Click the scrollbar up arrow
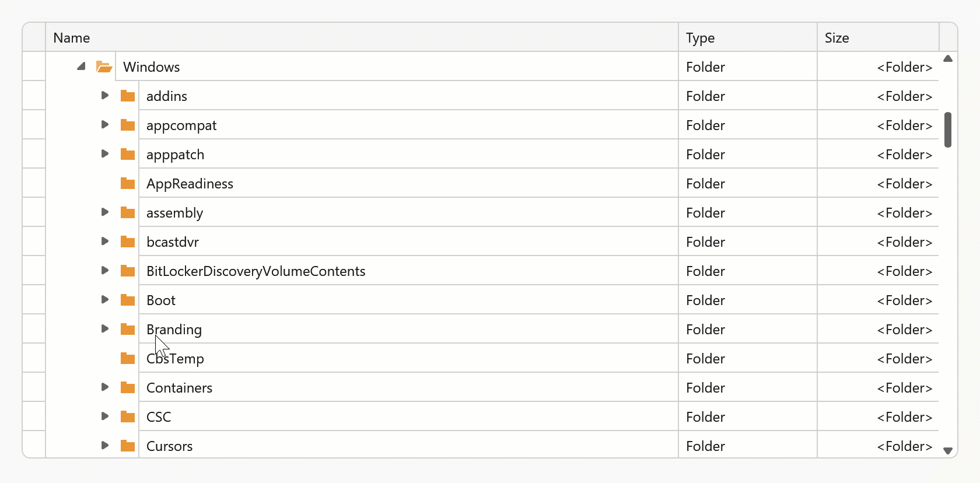 click(x=948, y=58)
